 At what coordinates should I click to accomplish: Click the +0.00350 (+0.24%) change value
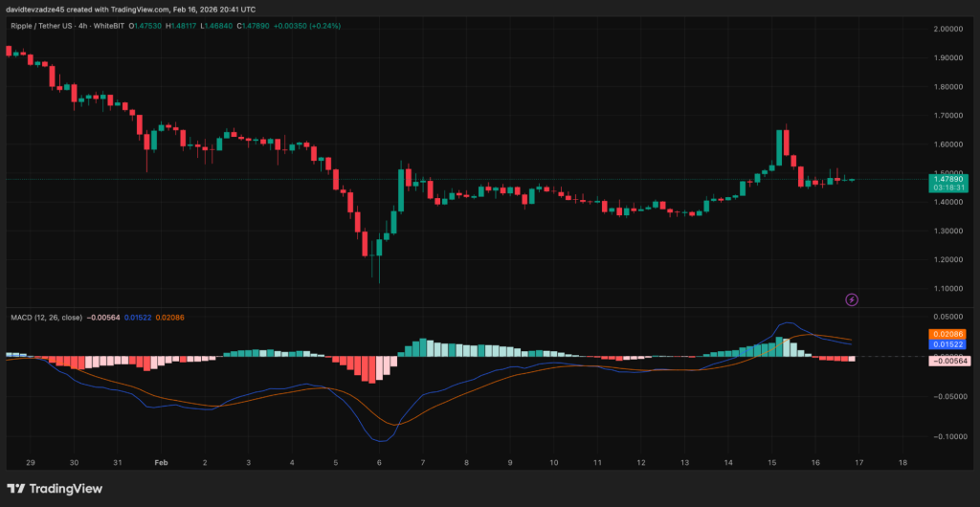click(x=306, y=25)
